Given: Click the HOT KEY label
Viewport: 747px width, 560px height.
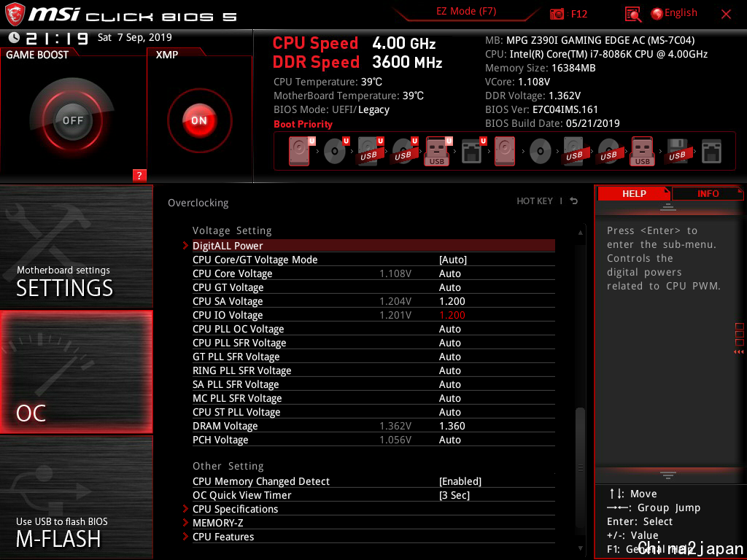Looking at the screenshot, I should click(535, 201).
